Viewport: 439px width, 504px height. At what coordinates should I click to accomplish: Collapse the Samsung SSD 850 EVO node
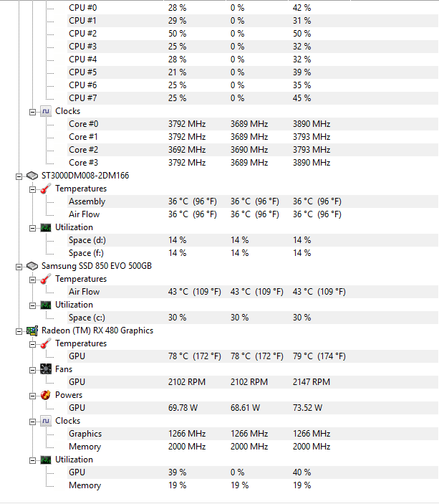[19, 267]
